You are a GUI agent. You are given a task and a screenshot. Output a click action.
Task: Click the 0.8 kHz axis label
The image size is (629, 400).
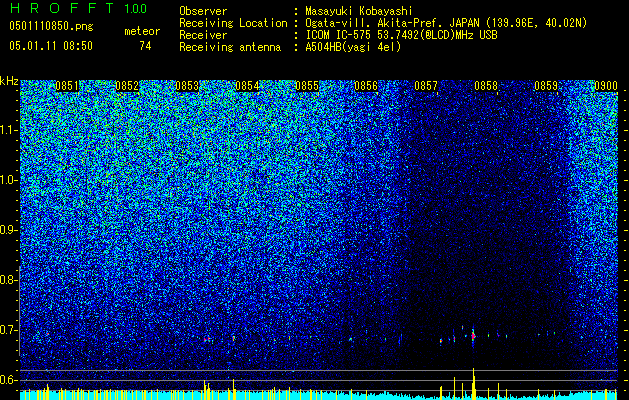coord(9,280)
